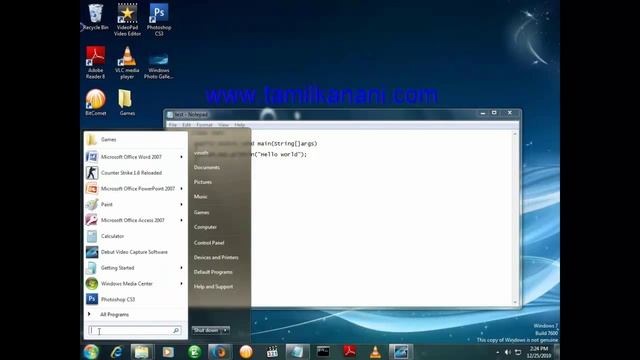Expand PowerPoint 2007 jump list arrow

tap(182, 189)
